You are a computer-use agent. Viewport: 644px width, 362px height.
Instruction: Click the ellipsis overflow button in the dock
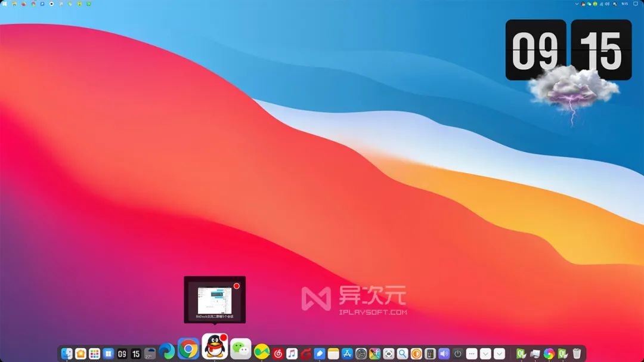pos(473,352)
